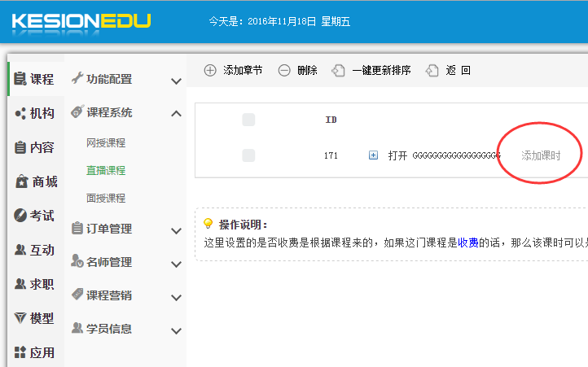Viewport: 588px width, 367px height.
Task: Click the plus icon for 添加章节
Action: (x=210, y=71)
